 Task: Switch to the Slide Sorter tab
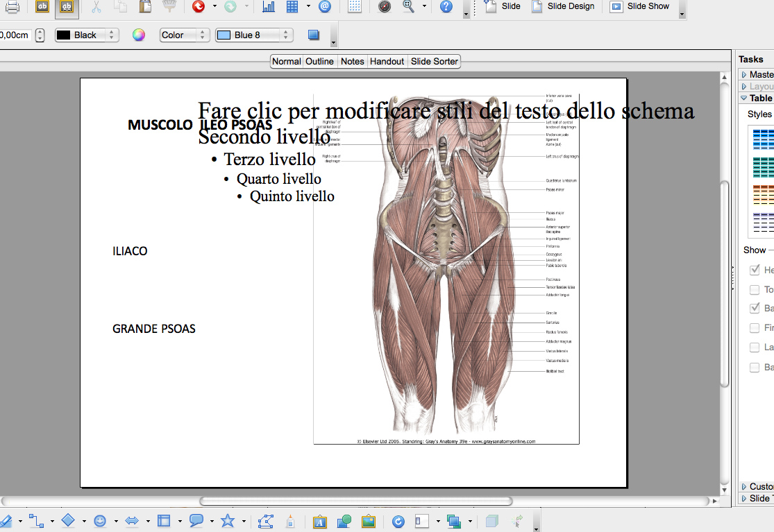click(434, 62)
